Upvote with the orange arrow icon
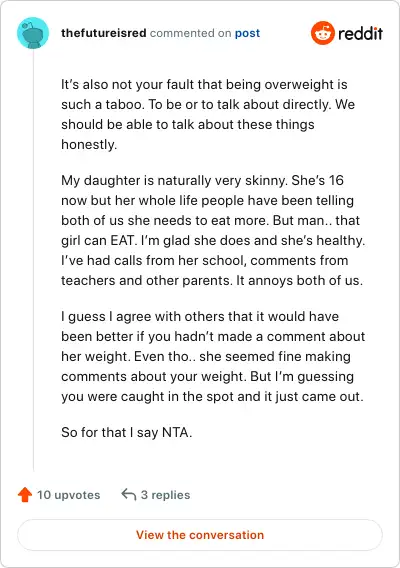 coord(25,495)
